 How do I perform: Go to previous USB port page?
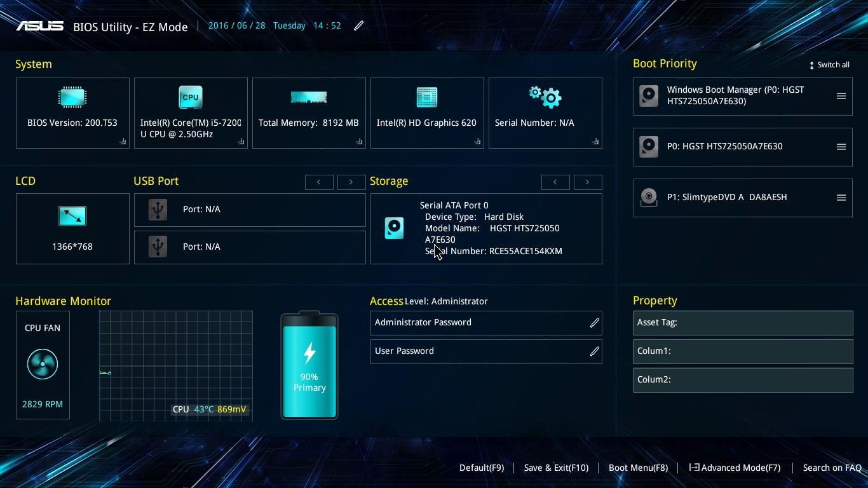click(319, 182)
